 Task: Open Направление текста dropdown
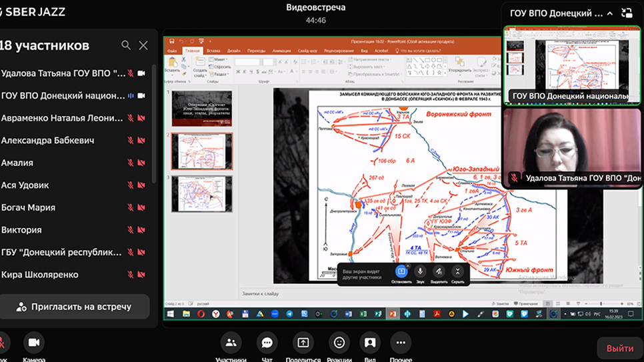click(369, 59)
